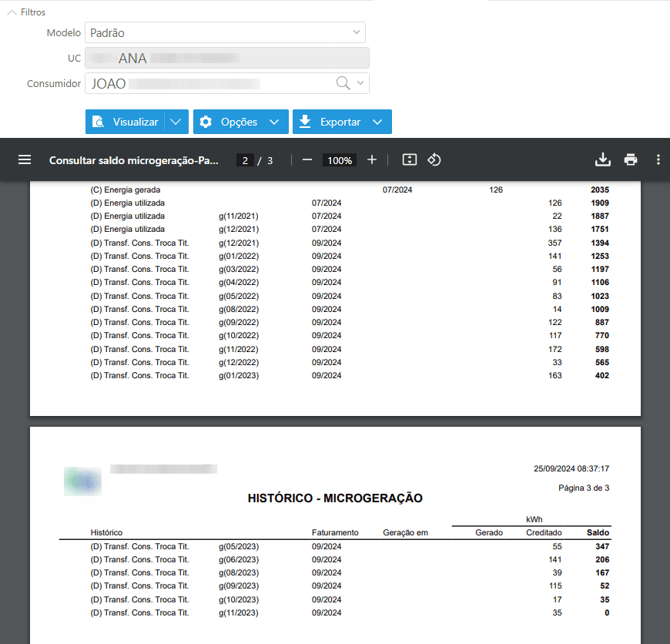Image resolution: width=670 pixels, height=644 pixels.
Task: Click the zoom out minus icon
Action: 307,160
